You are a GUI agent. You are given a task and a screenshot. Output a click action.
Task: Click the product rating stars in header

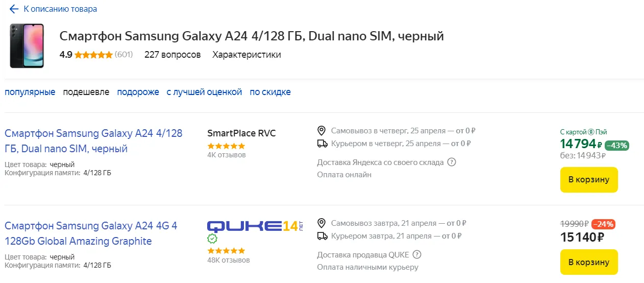93,55
